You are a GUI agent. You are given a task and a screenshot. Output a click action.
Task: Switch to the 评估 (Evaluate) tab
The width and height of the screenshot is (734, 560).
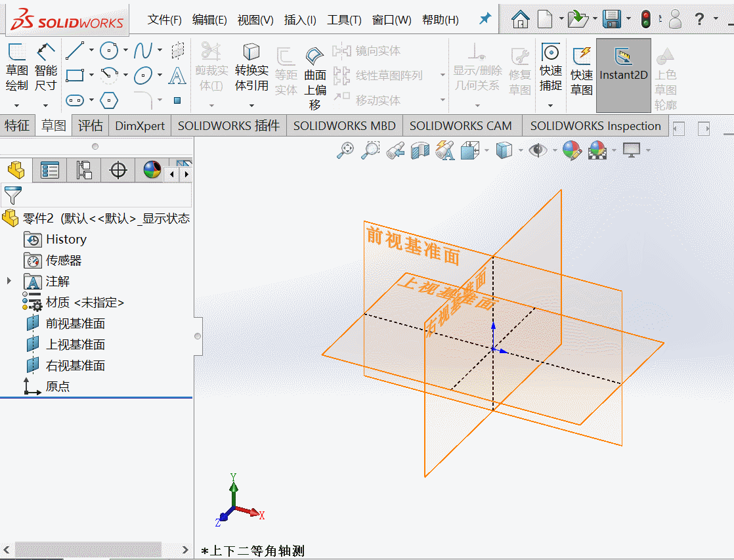[x=91, y=125]
